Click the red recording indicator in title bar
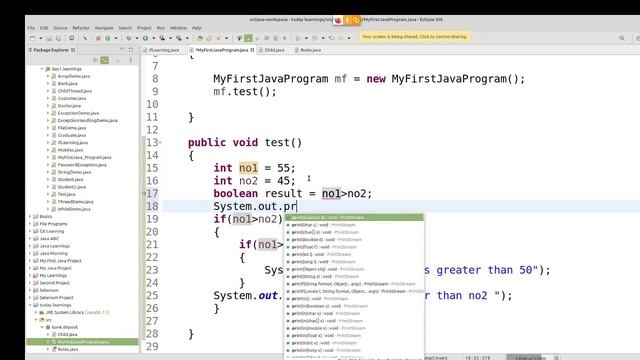Image resolution: width=640 pixels, height=360 pixels. 338,20
